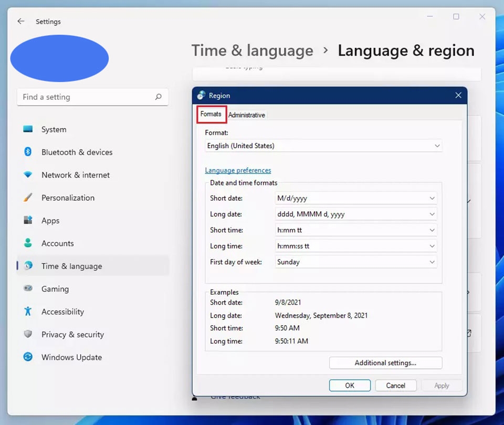
Task: Click the Find a setting search field
Action: point(92,97)
